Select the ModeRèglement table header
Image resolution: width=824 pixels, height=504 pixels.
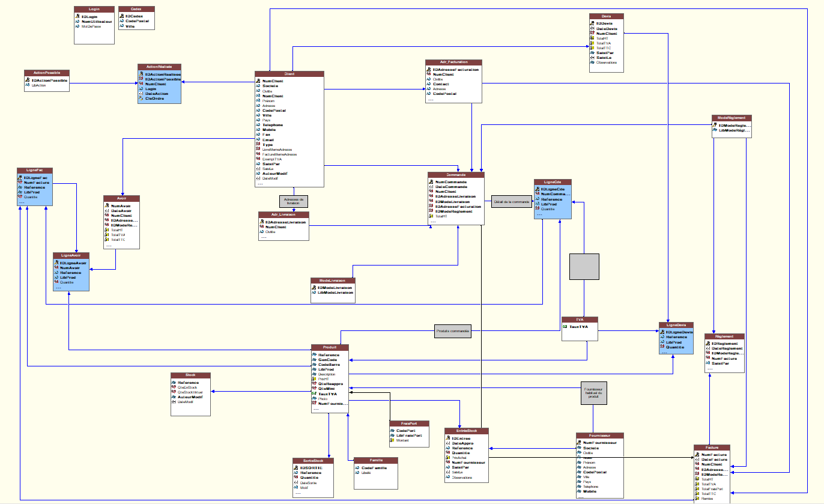point(732,118)
